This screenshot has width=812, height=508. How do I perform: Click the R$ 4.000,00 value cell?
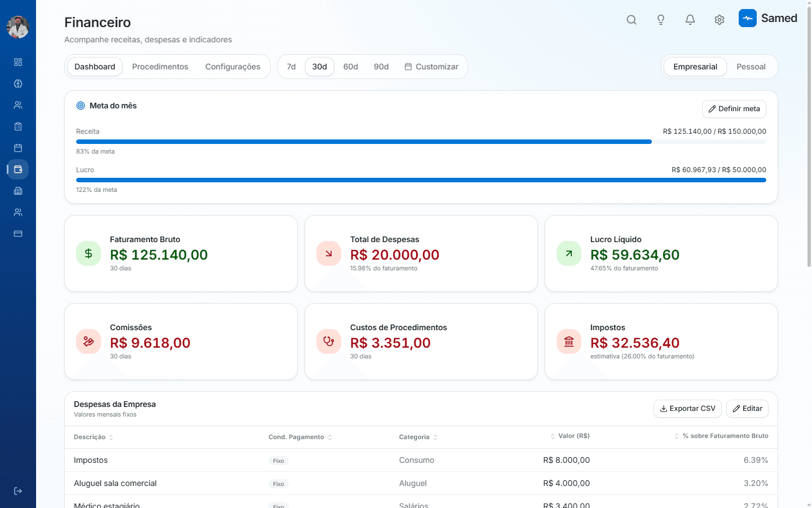coord(566,483)
